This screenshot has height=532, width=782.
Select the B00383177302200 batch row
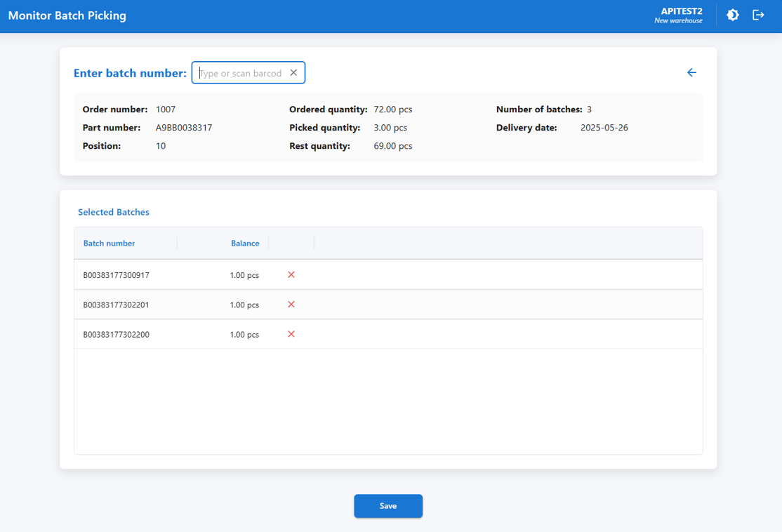(117, 335)
